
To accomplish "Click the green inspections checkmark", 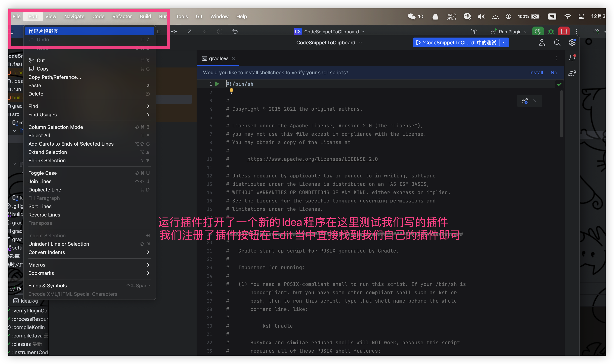I will coord(559,84).
